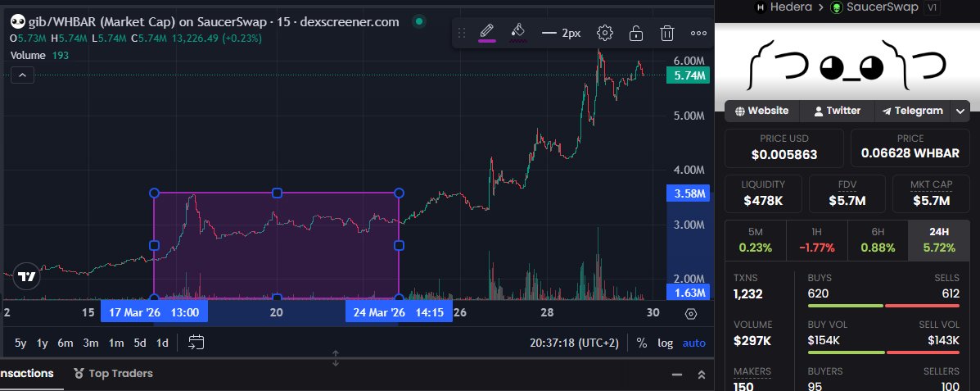This screenshot has height=391, width=980.
Task: Click the SaucerSwap logo icon
Action: pos(836,7)
